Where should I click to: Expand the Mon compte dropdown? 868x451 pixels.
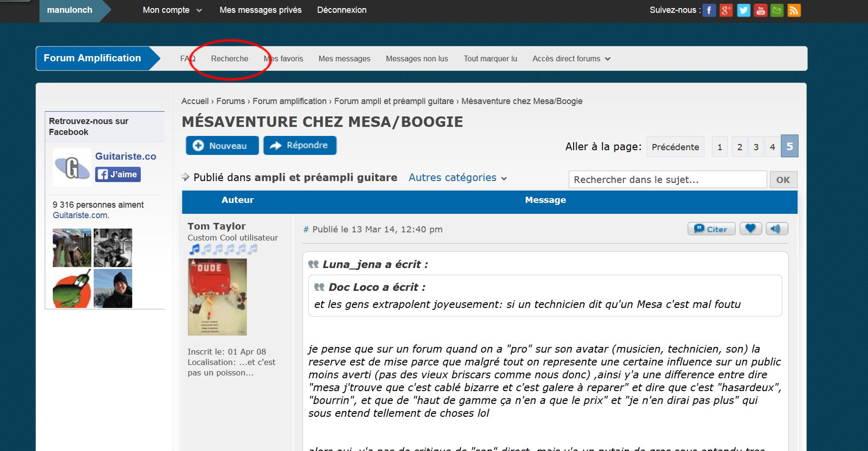[172, 10]
